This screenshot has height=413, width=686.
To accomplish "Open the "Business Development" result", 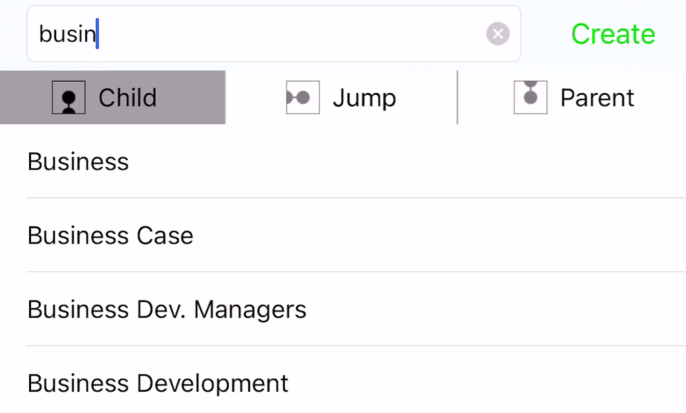I will click(157, 383).
